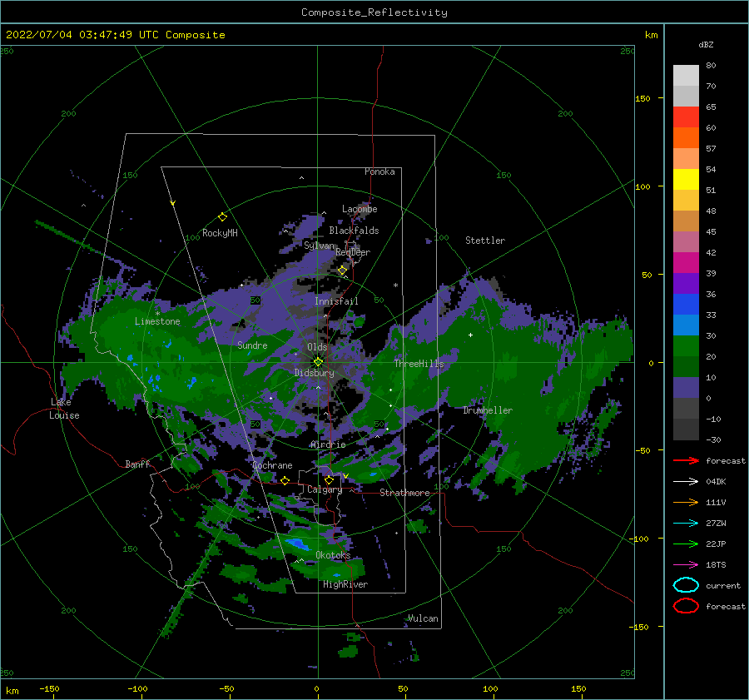Click the yellow diamond marker below RedDeer
749x700 pixels.
coord(342,271)
